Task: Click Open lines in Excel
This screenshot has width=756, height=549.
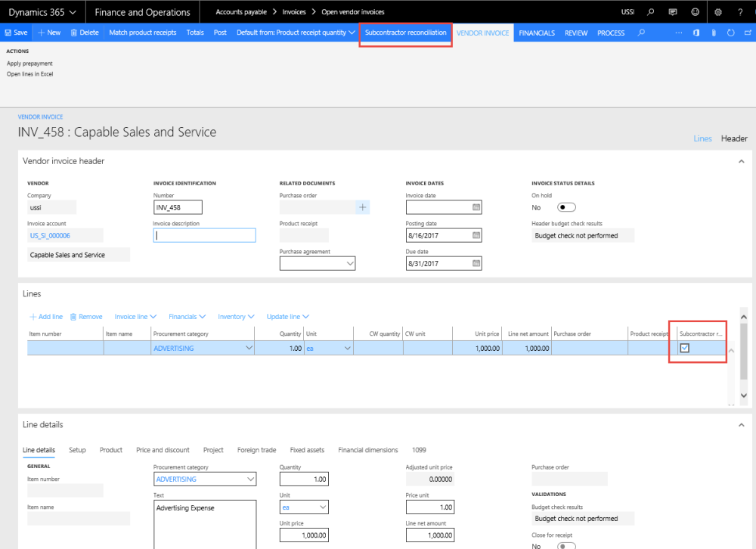Action: tap(30, 74)
